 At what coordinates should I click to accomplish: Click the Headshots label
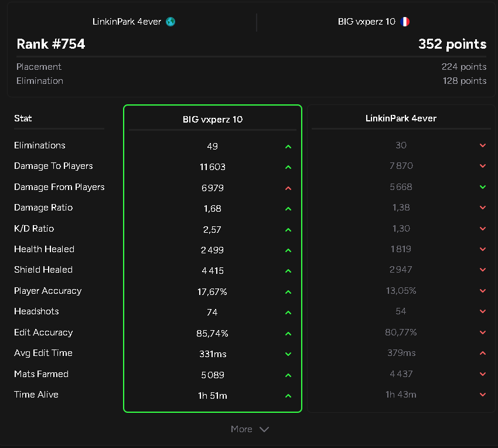(36, 311)
